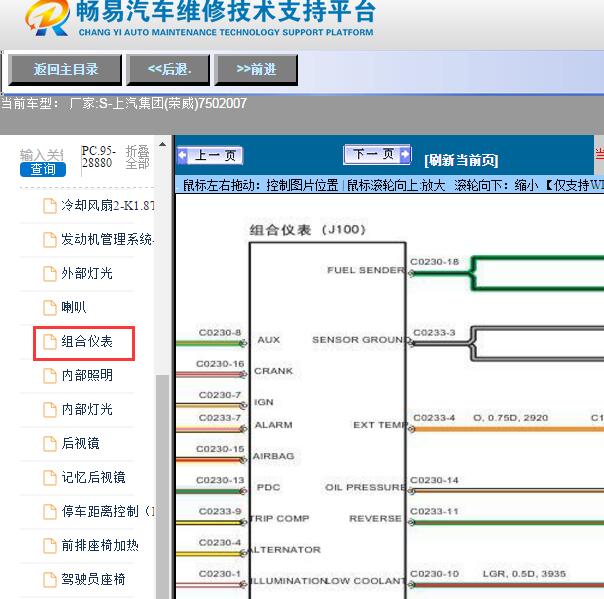Click the 折叠全部 collapse-all link

pyautogui.click(x=138, y=157)
